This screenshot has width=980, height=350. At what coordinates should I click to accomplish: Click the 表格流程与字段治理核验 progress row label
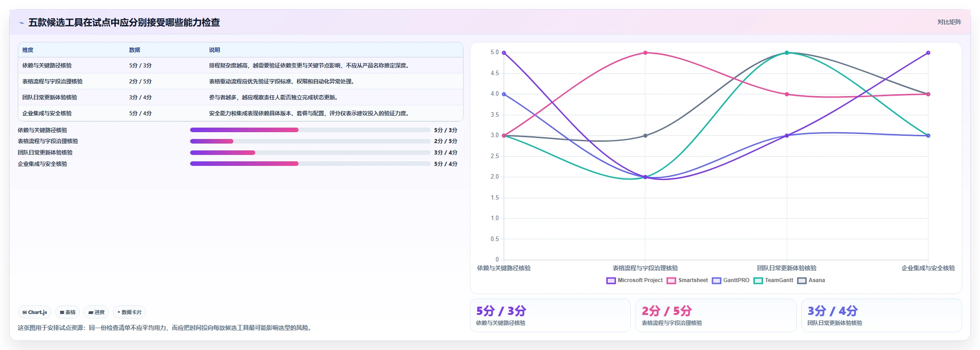(48, 141)
